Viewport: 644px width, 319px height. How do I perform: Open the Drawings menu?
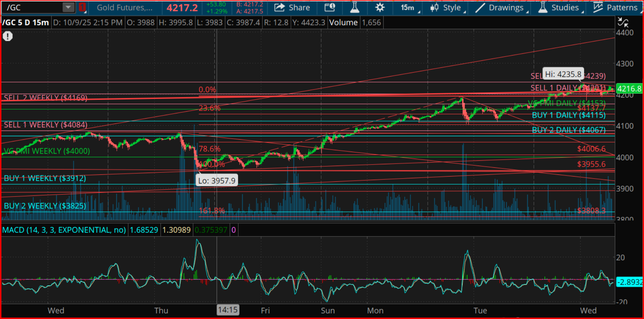pyautogui.click(x=501, y=7)
